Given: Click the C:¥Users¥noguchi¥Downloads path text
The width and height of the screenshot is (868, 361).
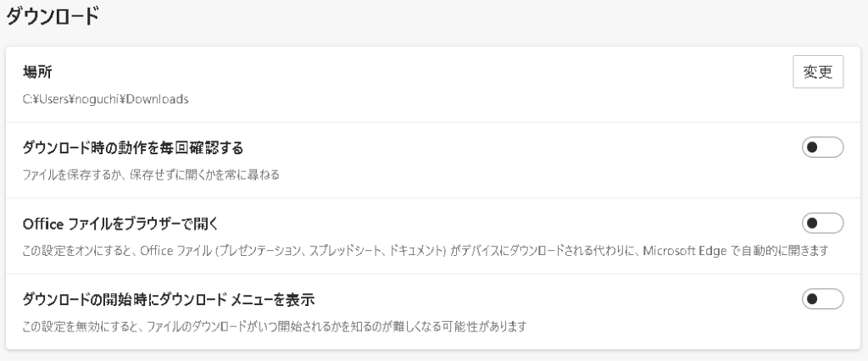Looking at the screenshot, I should click(105, 99).
